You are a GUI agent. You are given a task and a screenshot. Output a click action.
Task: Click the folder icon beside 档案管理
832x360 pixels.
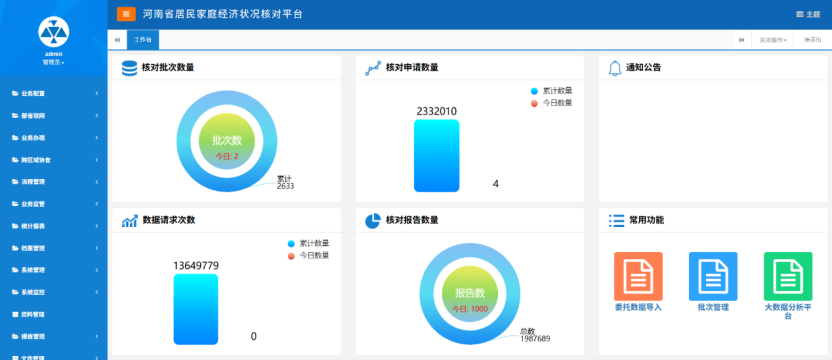(x=15, y=248)
